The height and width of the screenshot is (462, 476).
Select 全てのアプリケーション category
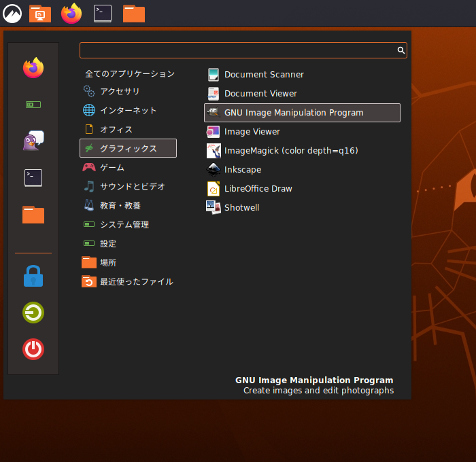coord(130,73)
